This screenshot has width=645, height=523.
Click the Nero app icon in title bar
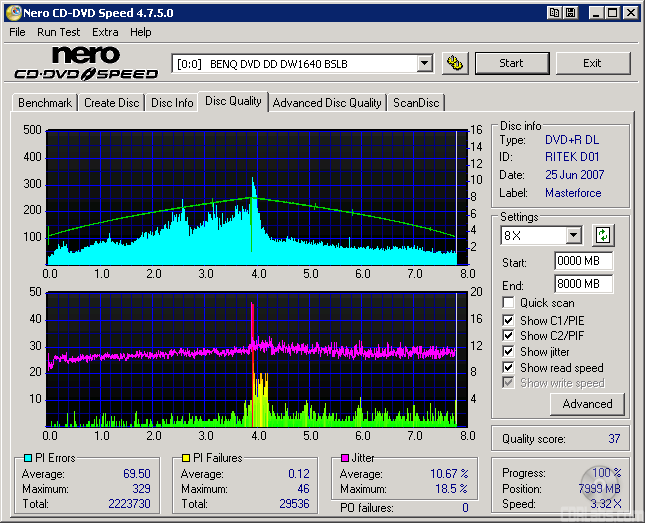coord(13,13)
